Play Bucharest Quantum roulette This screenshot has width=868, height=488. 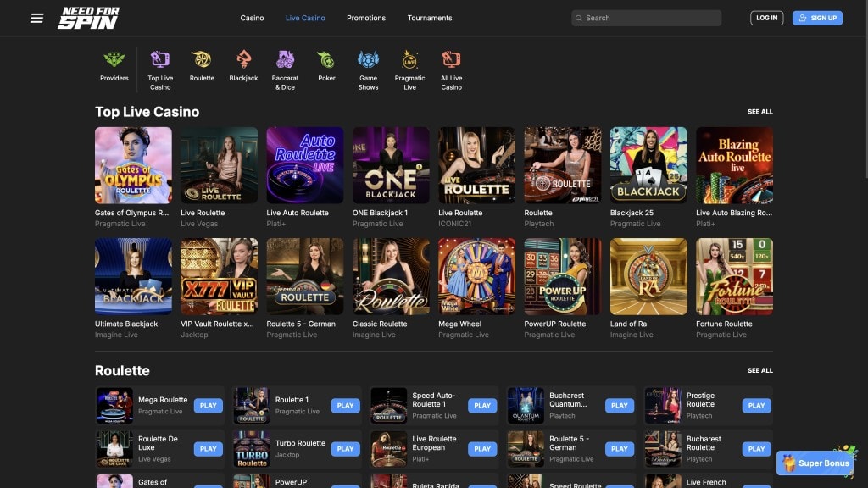pos(620,406)
